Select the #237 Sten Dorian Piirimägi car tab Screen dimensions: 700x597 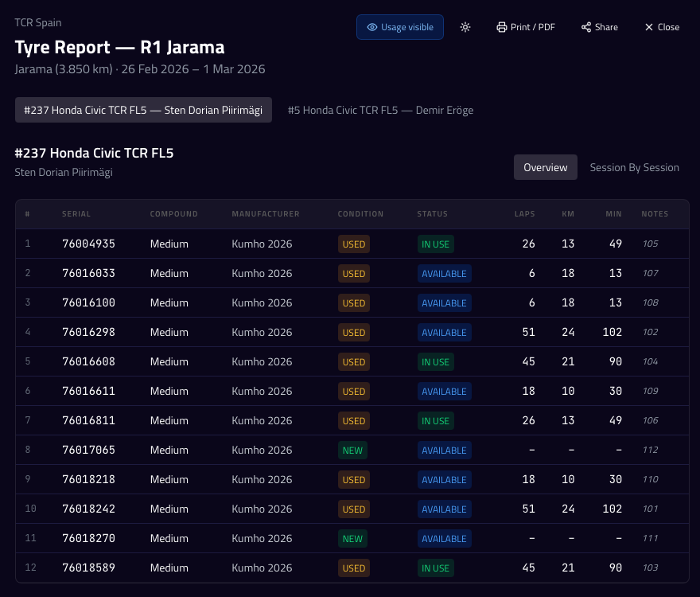(x=143, y=110)
